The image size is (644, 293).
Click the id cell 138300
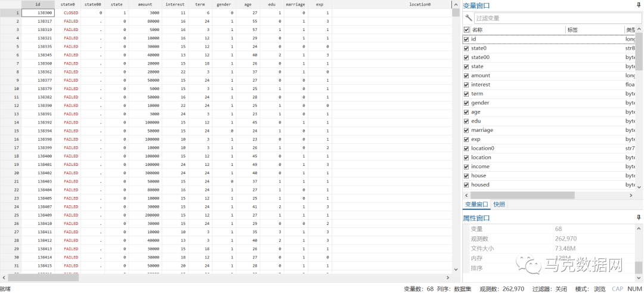tap(38, 13)
